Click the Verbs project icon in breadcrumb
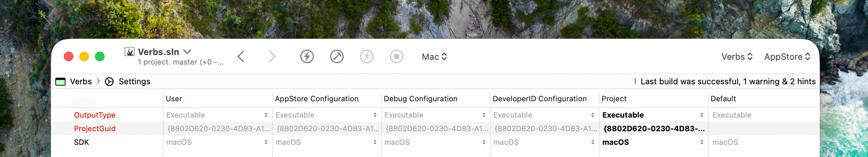The height and width of the screenshot is (157, 868). 60,82
